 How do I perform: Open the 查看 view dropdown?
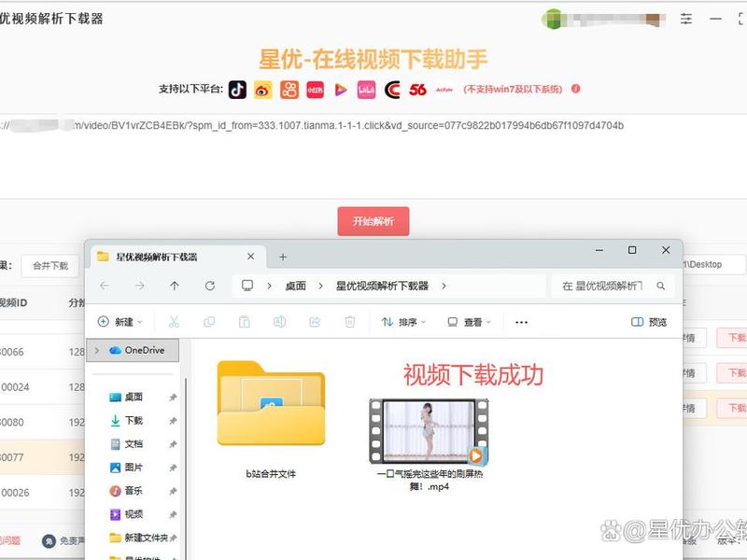pyautogui.click(x=470, y=322)
